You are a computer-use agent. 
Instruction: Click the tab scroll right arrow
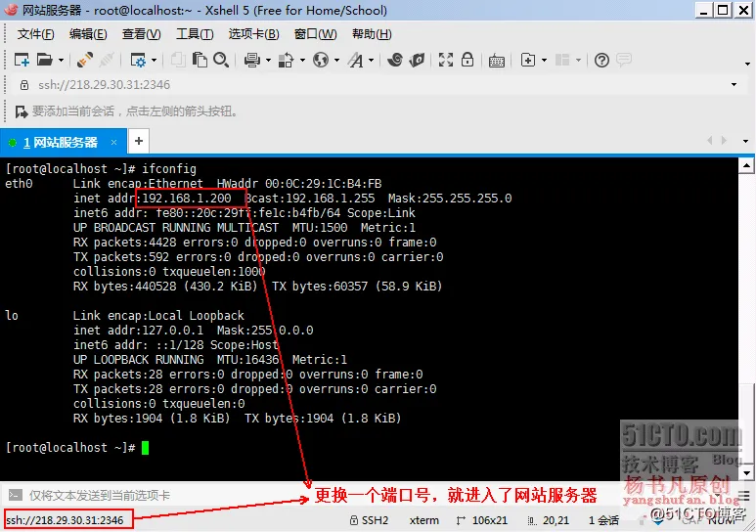(724, 141)
